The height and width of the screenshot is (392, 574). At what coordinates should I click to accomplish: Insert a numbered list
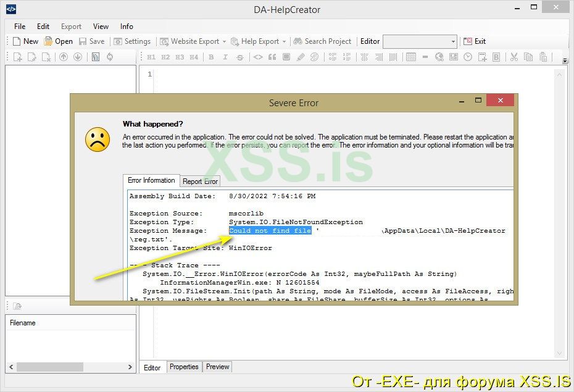pos(347,57)
